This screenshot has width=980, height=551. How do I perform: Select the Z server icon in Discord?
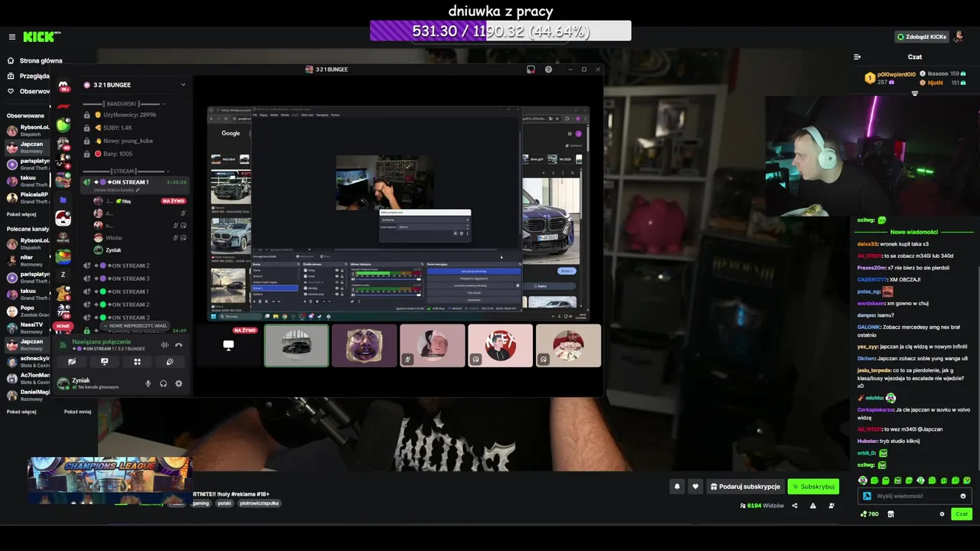click(x=64, y=274)
